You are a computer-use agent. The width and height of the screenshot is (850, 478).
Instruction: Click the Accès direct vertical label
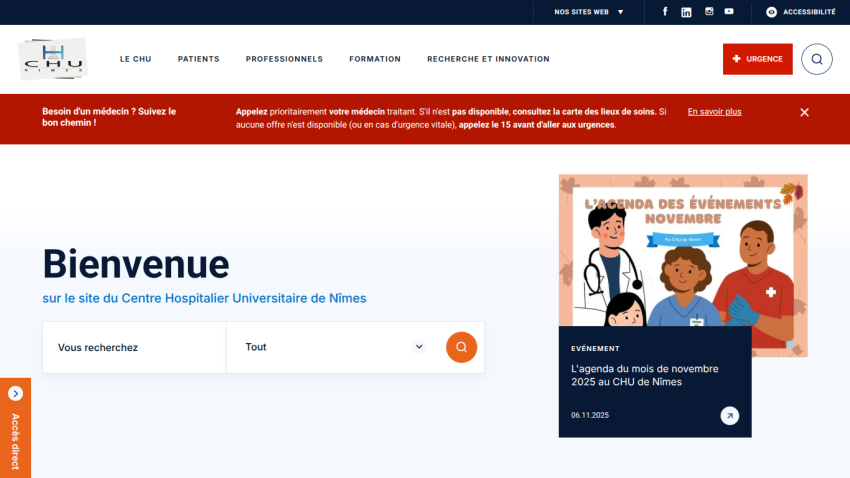[15, 441]
